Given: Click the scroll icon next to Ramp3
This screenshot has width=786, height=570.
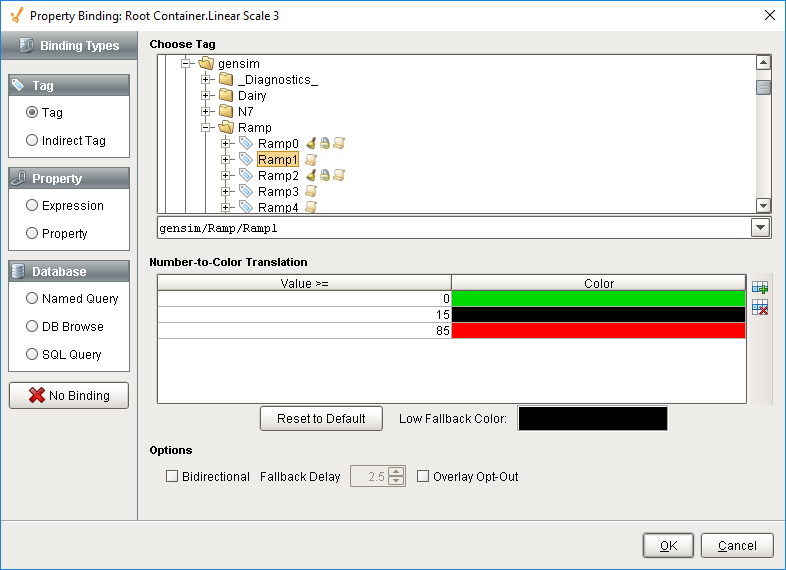Looking at the screenshot, I should pyautogui.click(x=311, y=192).
